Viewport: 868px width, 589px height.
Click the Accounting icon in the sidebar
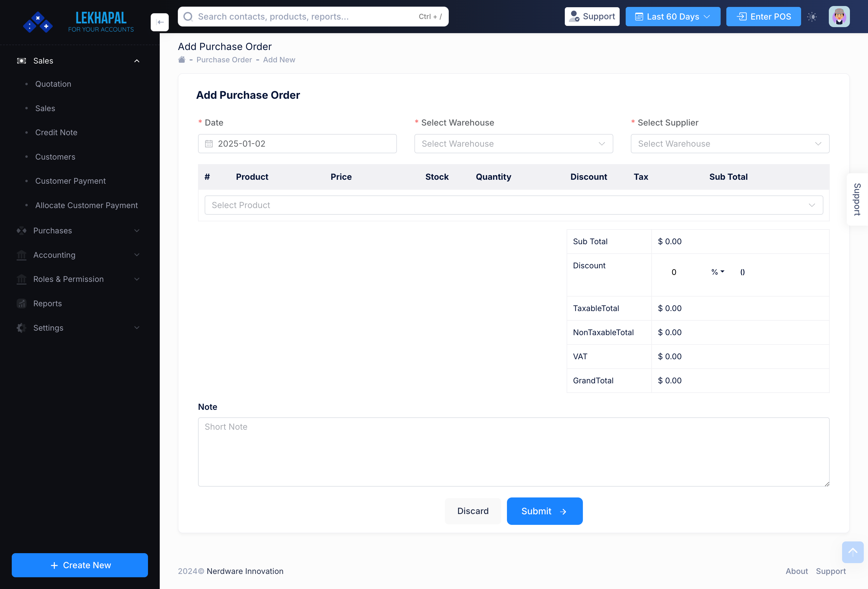click(21, 255)
